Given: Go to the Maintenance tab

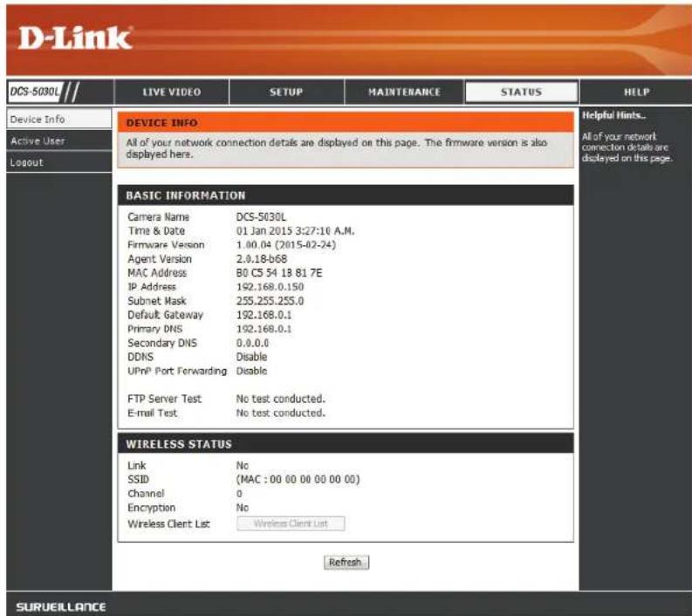Looking at the screenshot, I should click(404, 92).
